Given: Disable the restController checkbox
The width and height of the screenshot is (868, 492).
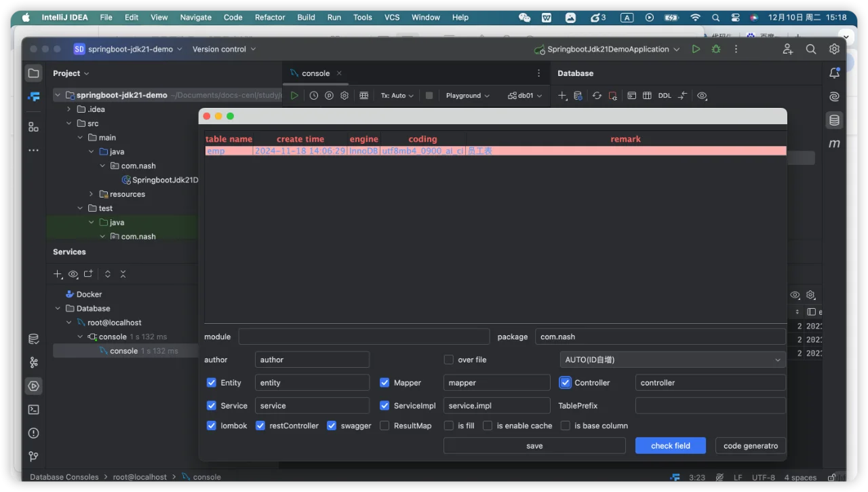Looking at the screenshot, I should click(260, 425).
